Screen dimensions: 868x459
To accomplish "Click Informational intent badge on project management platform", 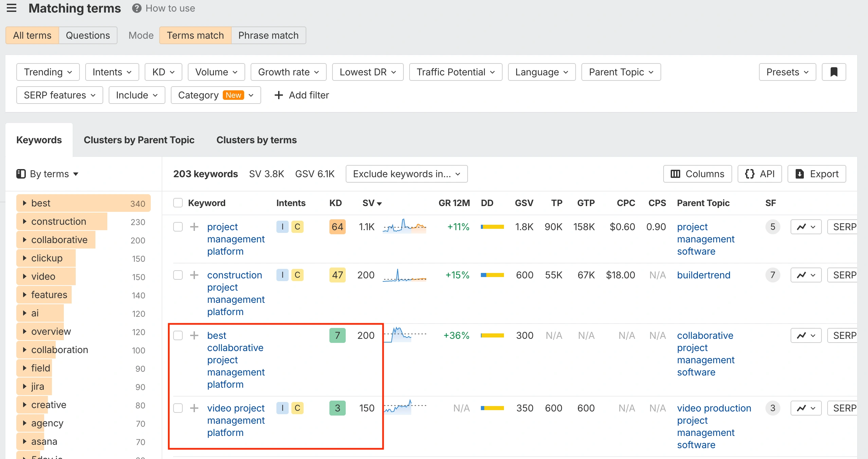I will pyautogui.click(x=282, y=227).
